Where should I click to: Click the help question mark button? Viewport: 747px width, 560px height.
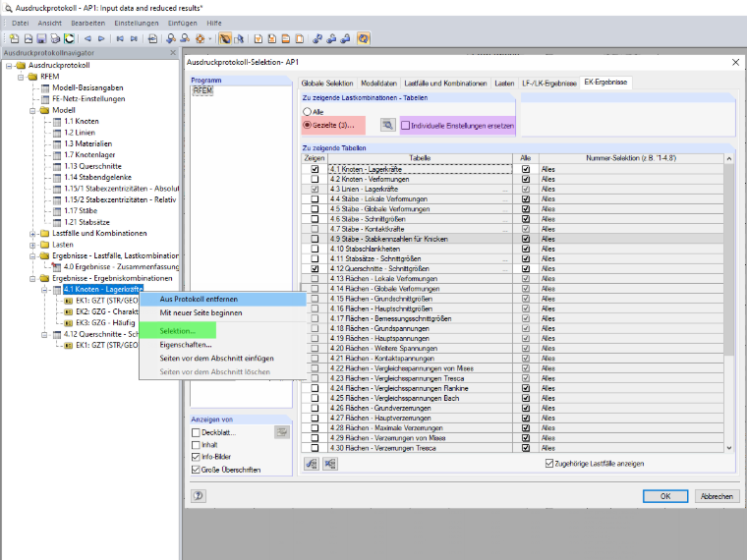tap(199, 496)
